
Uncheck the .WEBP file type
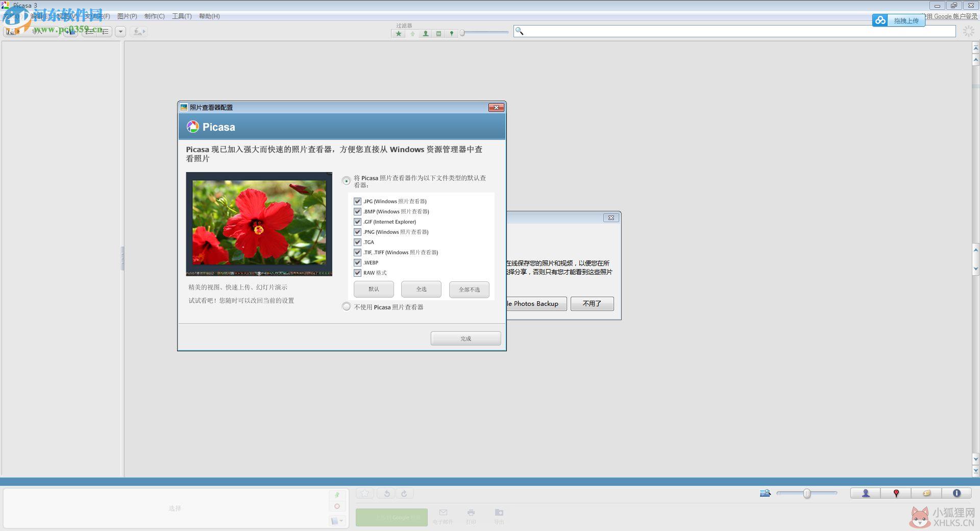coord(357,262)
